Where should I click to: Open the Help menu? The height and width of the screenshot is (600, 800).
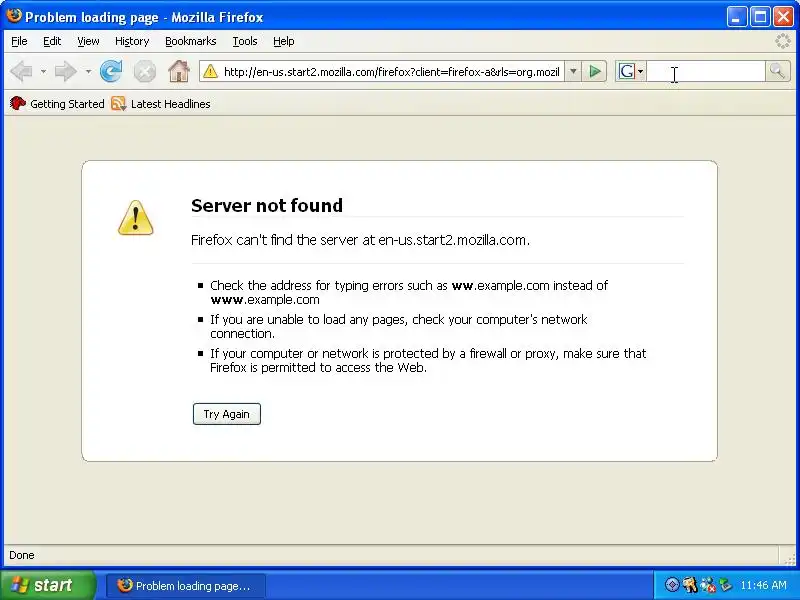coord(284,41)
